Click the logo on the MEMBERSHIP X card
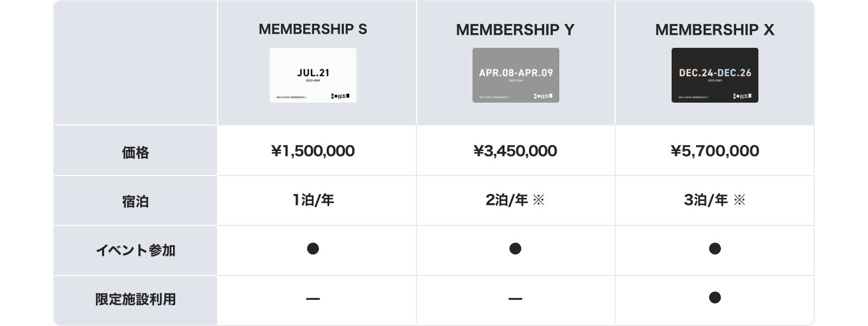Viewport: 868px width, 326px height. coord(742,96)
